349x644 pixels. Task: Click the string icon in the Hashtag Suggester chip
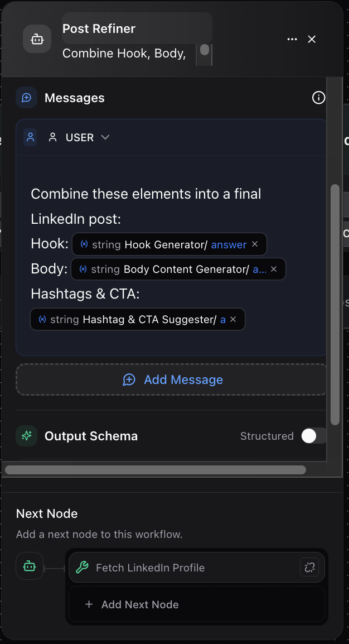point(42,319)
